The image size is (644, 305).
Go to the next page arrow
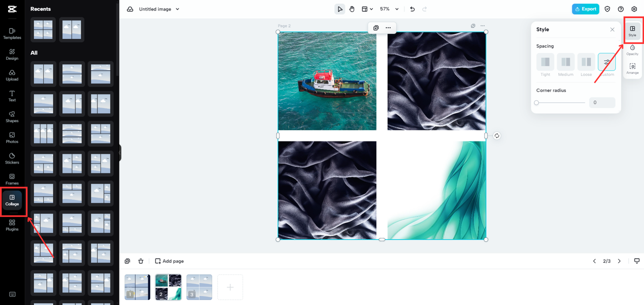[x=619, y=261]
